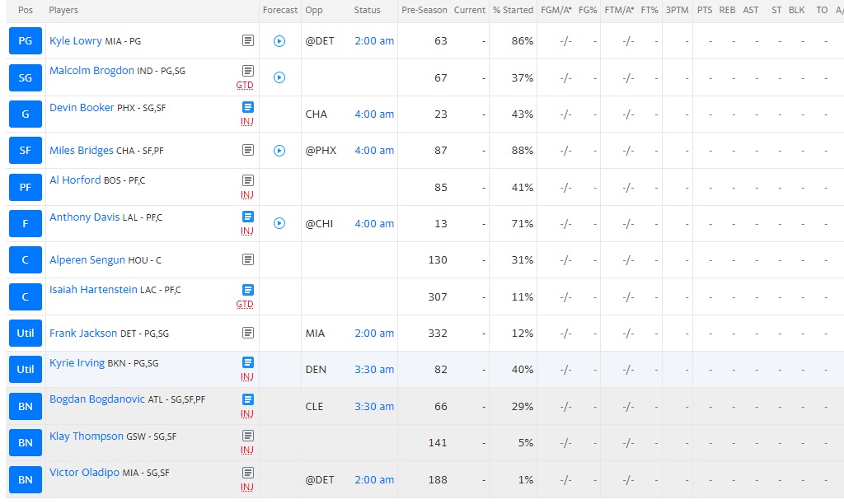This screenshot has width=844, height=504.
Task: Click the PG position button for Kyle Lowry
Action: (x=26, y=41)
